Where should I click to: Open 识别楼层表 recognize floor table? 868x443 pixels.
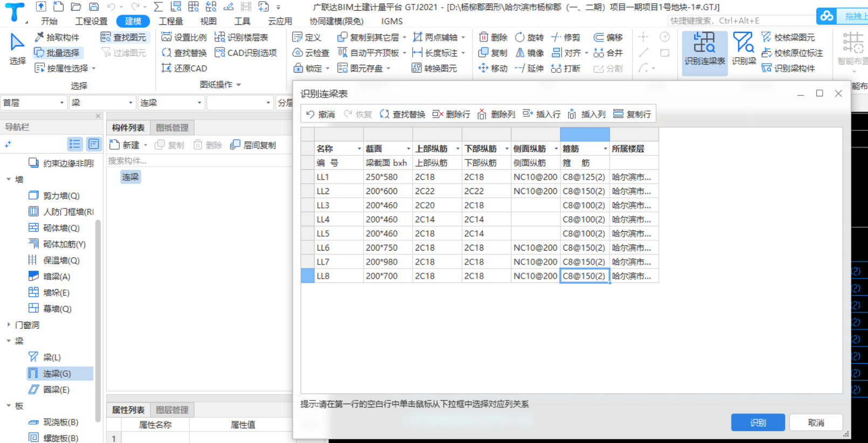click(x=241, y=37)
